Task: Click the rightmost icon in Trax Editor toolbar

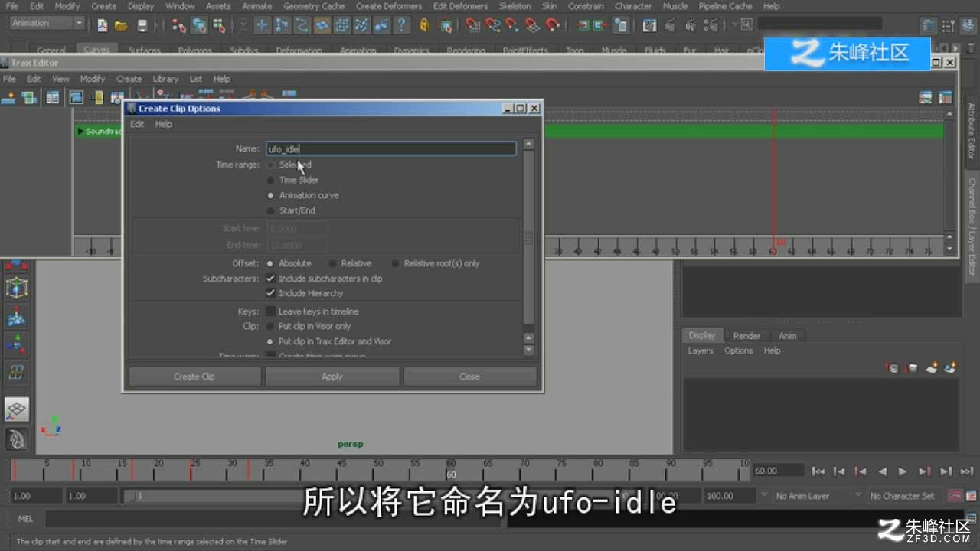Action: tap(946, 97)
